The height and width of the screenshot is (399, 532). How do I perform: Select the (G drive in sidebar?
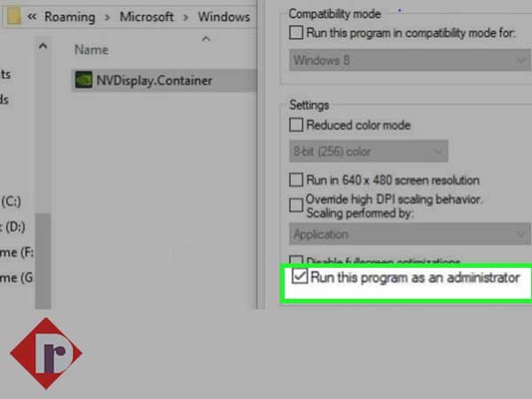click(x=17, y=278)
